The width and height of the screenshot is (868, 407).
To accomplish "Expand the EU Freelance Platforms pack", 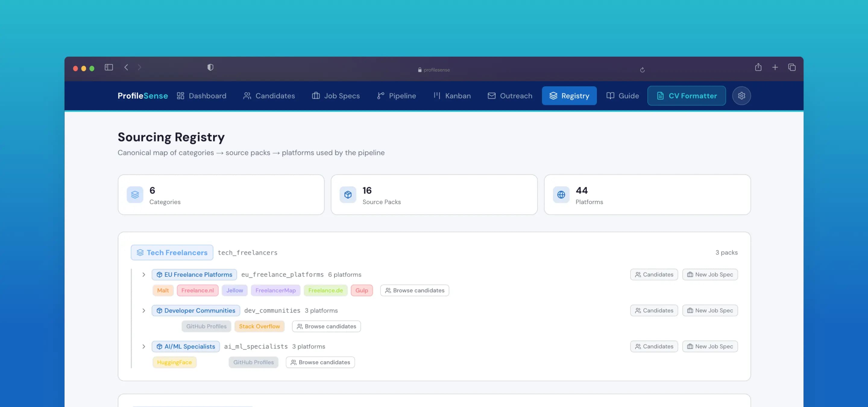I will pyautogui.click(x=143, y=275).
